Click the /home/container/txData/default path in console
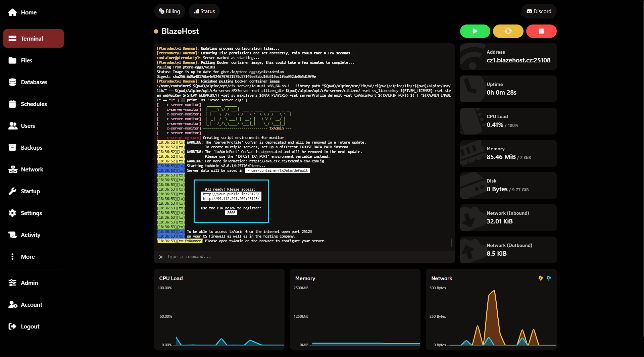This screenshot has width=644, height=357. 278,170
